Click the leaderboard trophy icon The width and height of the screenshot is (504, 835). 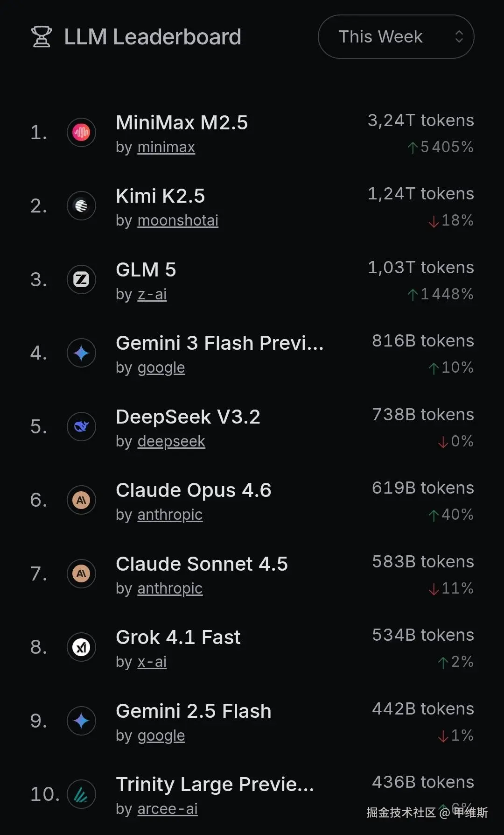(x=41, y=37)
